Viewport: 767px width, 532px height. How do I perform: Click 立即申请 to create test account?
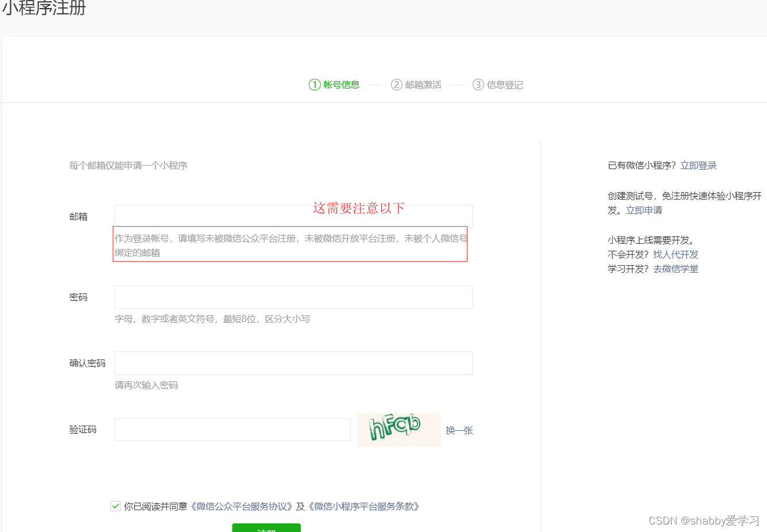click(643, 210)
